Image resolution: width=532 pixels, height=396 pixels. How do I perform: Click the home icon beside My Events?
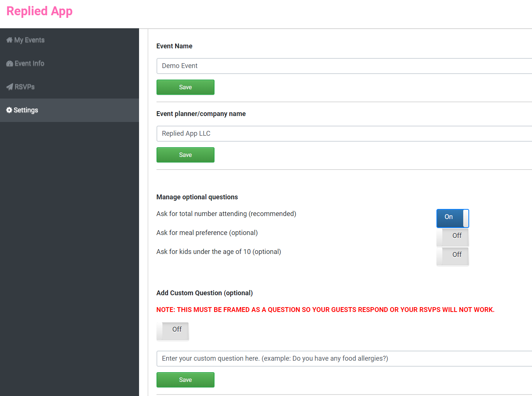tap(9, 40)
